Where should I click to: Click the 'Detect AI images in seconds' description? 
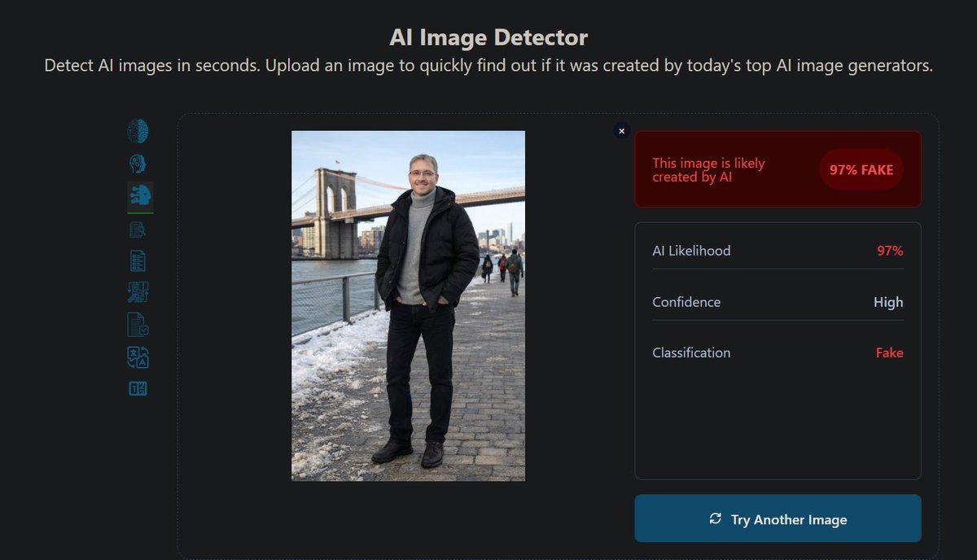[488, 66]
